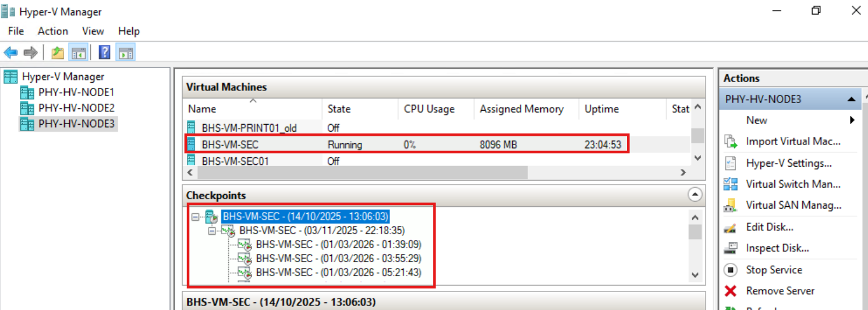Image resolution: width=868 pixels, height=310 pixels.
Task: Click the Checkpoints pane scroll down arrow
Action: click(695, 274)
